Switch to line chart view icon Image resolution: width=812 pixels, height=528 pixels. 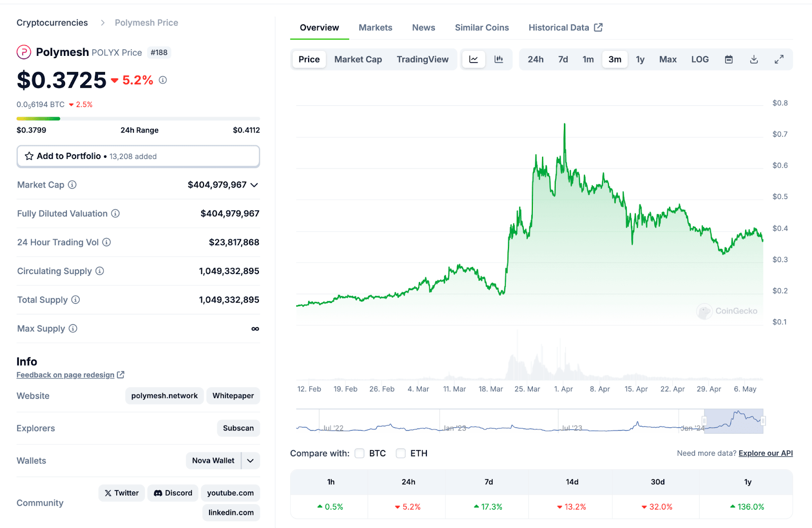(x=473, y=59)
